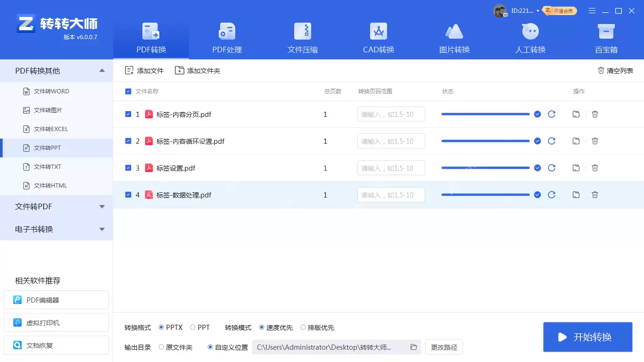Open the 百宝箱 (Toolbox) section
Screen dimensions: 644x362
[x=606, y=38]
